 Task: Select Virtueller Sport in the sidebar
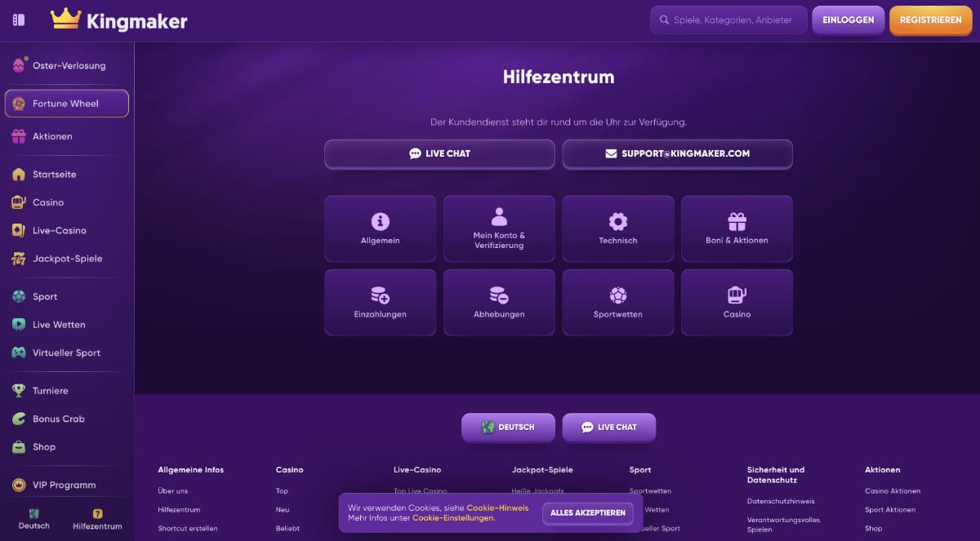click(67, 353)
